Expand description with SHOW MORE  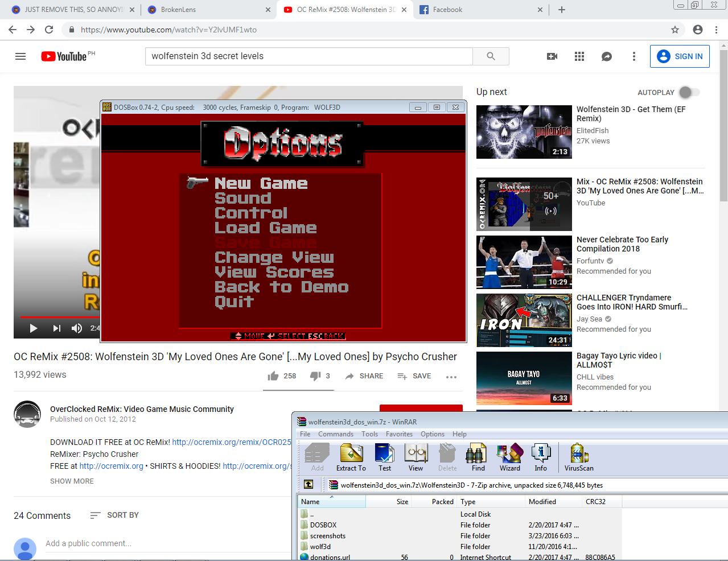(x=72, y=481)
